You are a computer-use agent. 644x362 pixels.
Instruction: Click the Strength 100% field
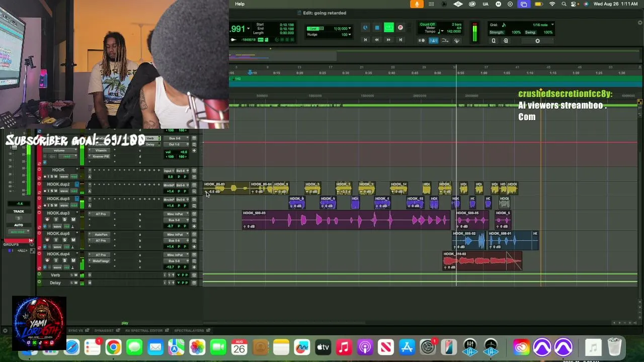(516, 33)
